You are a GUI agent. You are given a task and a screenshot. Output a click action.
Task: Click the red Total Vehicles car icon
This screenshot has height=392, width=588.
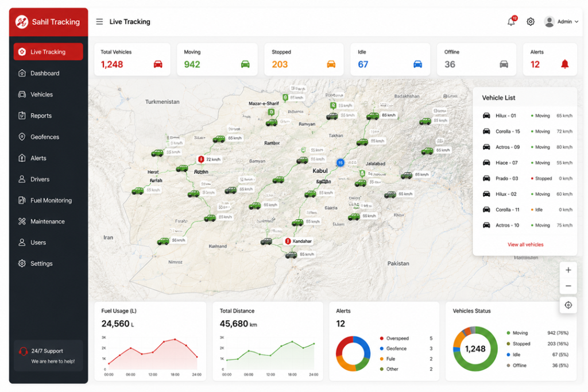coord(158,64)
